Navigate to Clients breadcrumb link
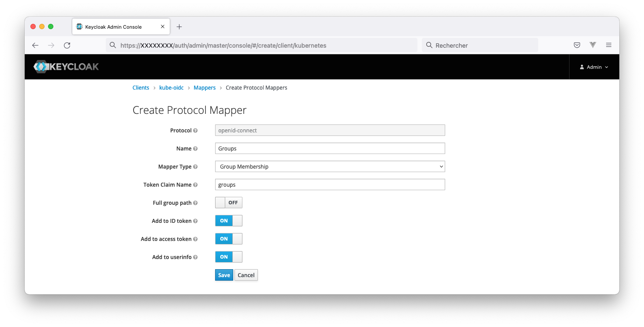Screen dimensions: 644x327 [141, 88]
